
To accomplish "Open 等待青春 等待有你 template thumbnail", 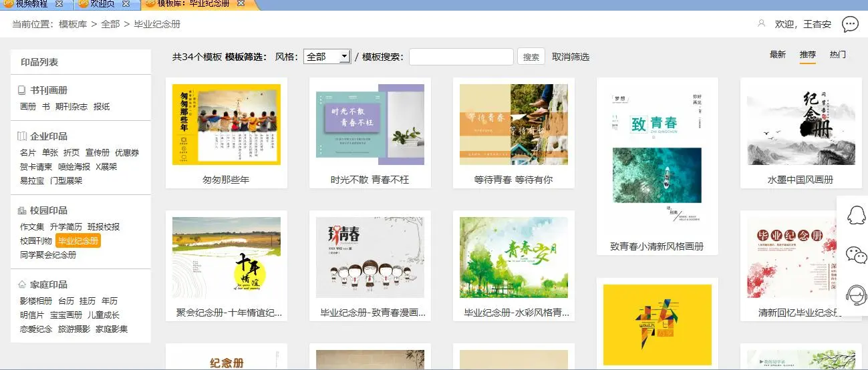I will pos(514,124).
